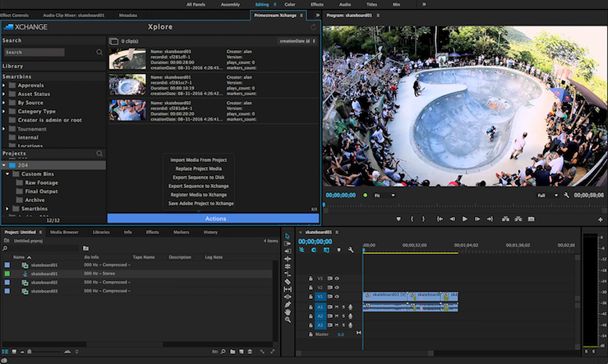Select the Selection tool in timeline toolbar
This screenshot has height=364, width=608.
click(x=288, y=236)
